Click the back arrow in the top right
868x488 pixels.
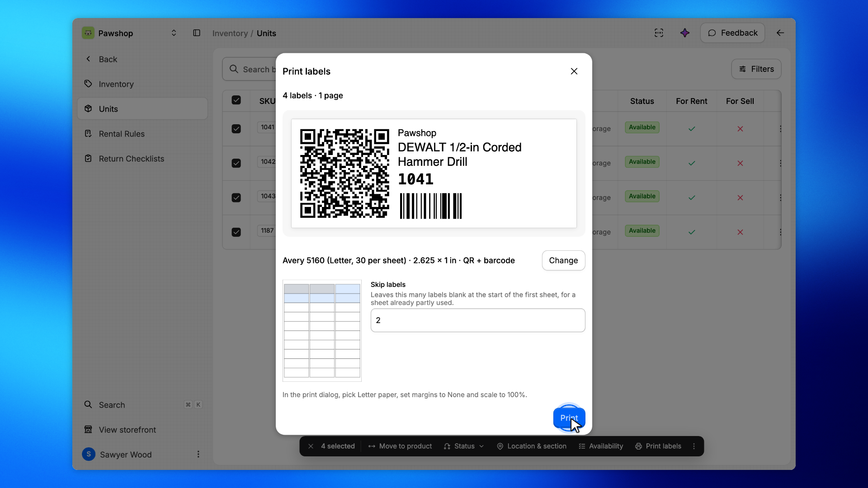[780, 33]
